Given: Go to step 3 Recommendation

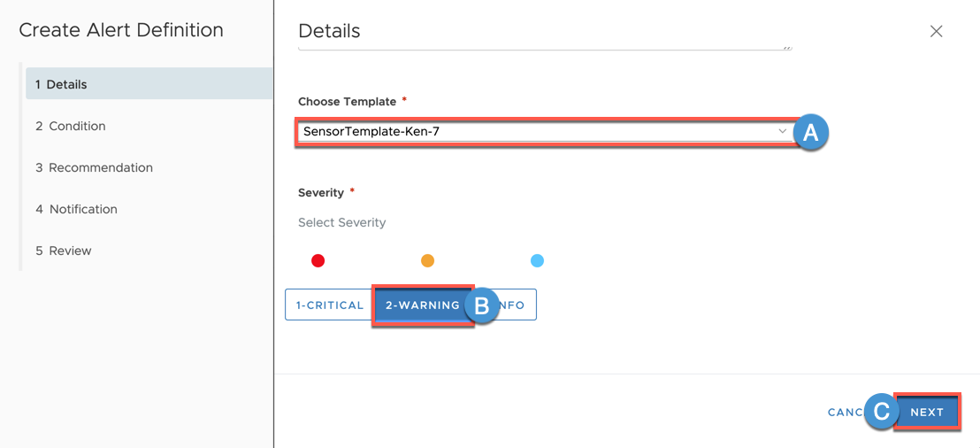Looking at the screenshot, I should 94,167.
